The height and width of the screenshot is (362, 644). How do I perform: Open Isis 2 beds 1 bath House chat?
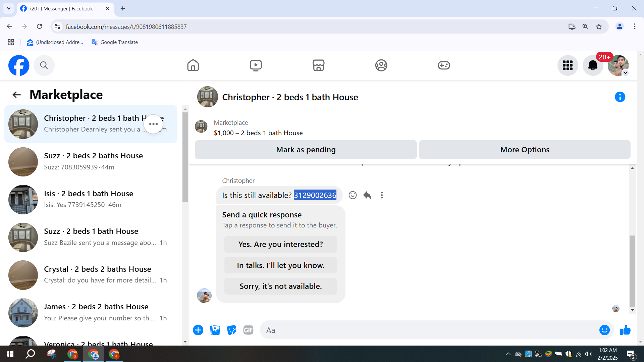click(91, 199)
